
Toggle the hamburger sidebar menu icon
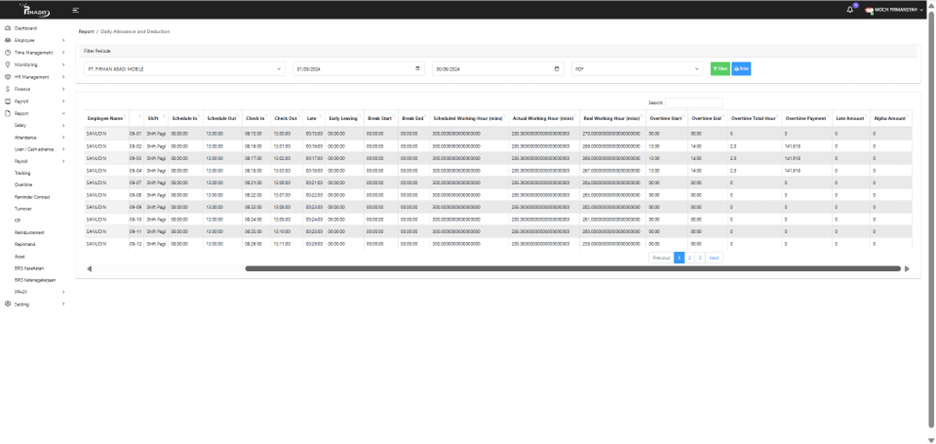pos(75,10)
